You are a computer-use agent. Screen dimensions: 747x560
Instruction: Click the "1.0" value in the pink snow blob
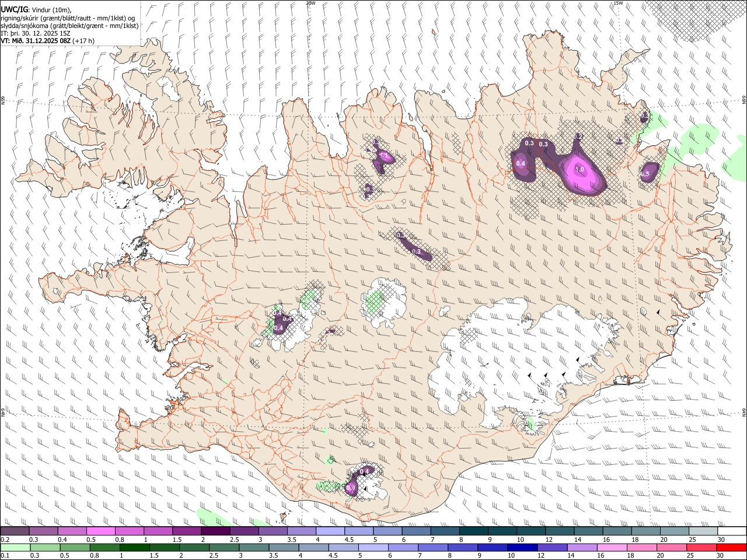pyautogui.click(x=580, y=170)
